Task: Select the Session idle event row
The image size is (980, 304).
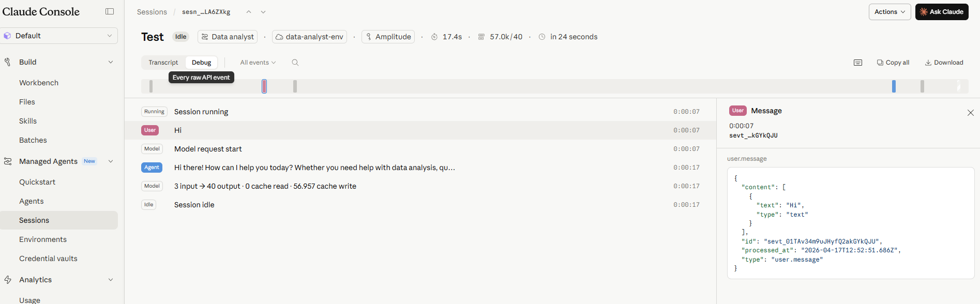Action: click(x=420, y=205)
